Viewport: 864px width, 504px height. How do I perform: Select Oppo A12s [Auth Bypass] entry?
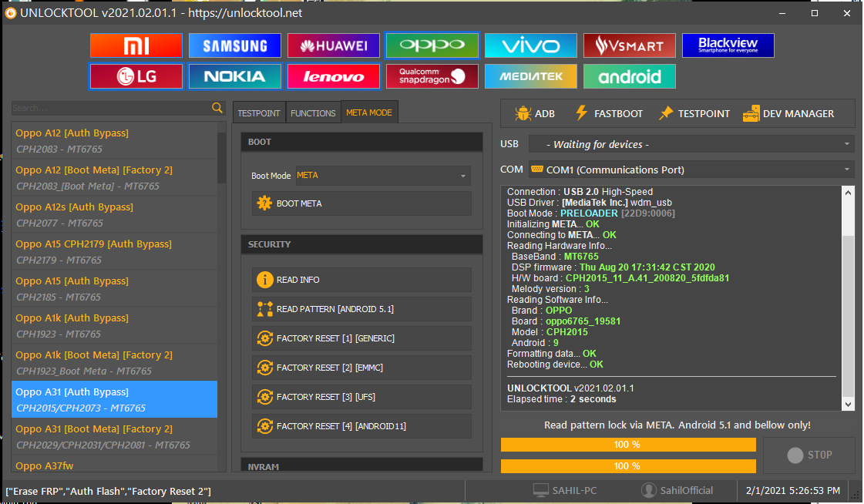(x=114, y=214)
